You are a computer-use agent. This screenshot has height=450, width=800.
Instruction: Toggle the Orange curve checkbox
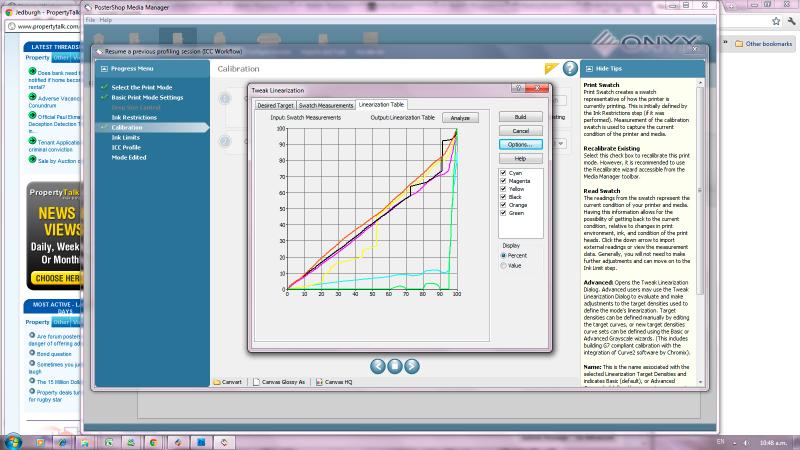coord(504,205)
